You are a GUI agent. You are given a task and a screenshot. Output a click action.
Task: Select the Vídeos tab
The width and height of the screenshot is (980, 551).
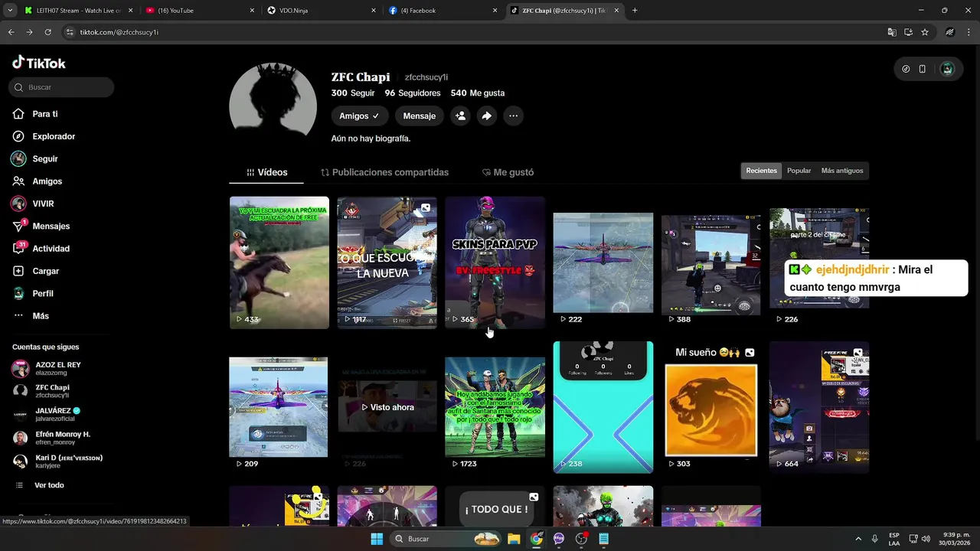click(x=266, y=172)
